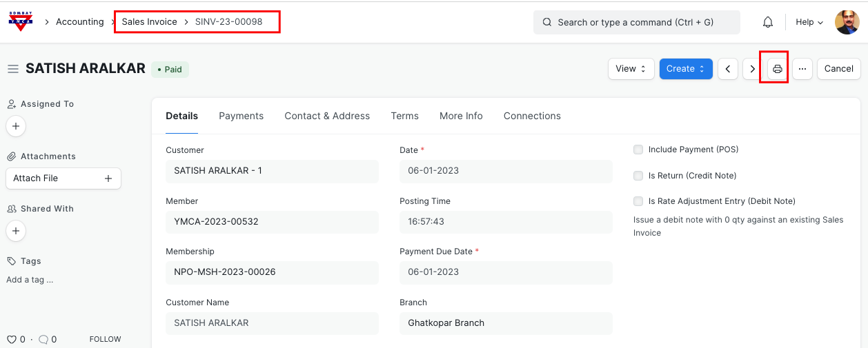
Task: Share document using Shared With plus
Action: [x=16, y=231]
